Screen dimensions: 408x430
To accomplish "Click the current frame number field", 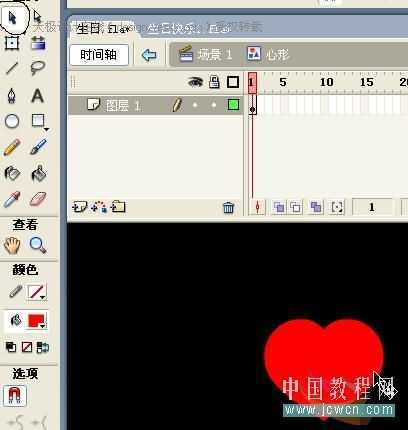I will [372, 207].
